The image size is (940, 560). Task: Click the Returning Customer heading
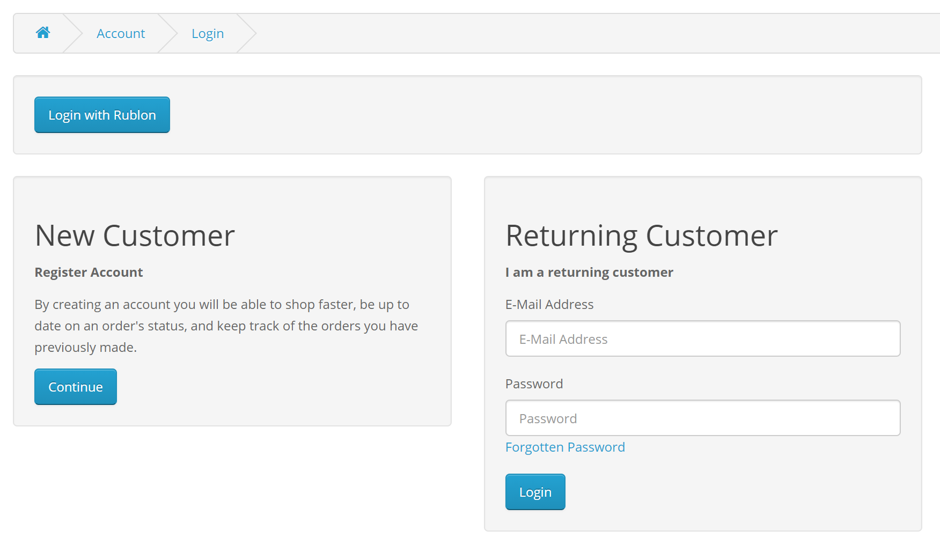[642, 236]
